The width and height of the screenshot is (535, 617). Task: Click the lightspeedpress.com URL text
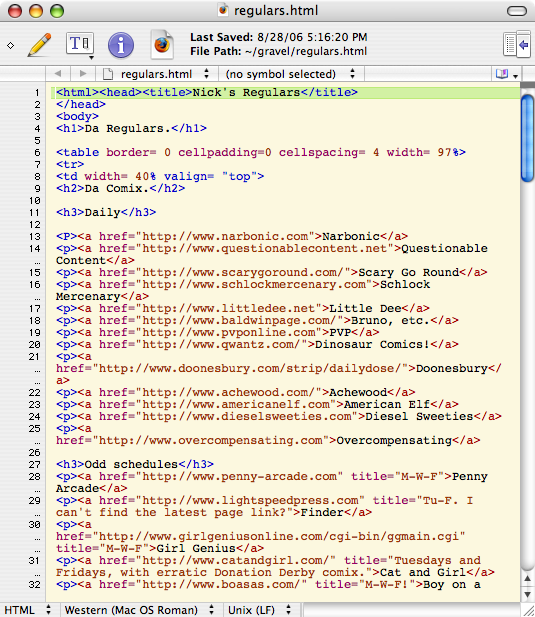pos(250,501)
